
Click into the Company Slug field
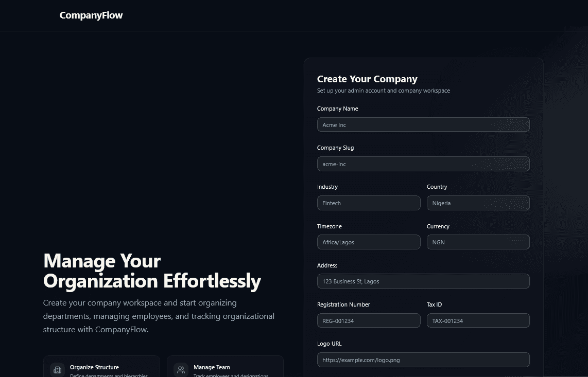tap(423, 164)
